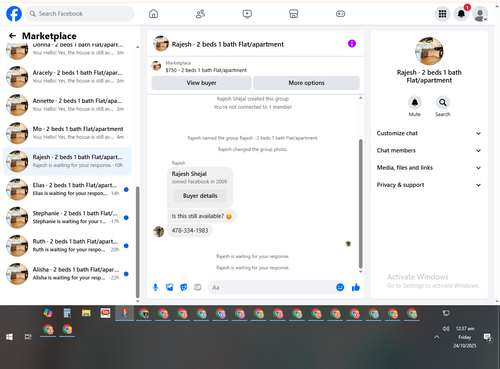Open the emoji picker in message box
500x369 pixels.
[340, 287]
